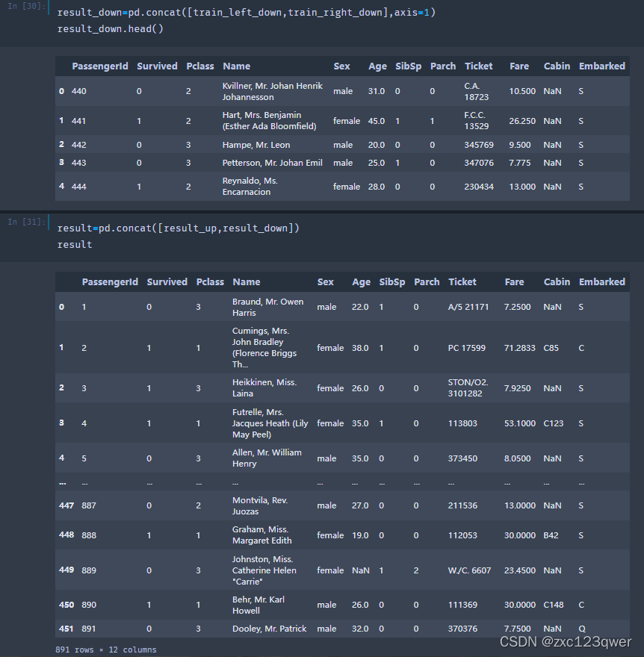Select name Hampe, Mr. Leon
644x657 pixels.
pyautogui.click(x=256, y=145)
